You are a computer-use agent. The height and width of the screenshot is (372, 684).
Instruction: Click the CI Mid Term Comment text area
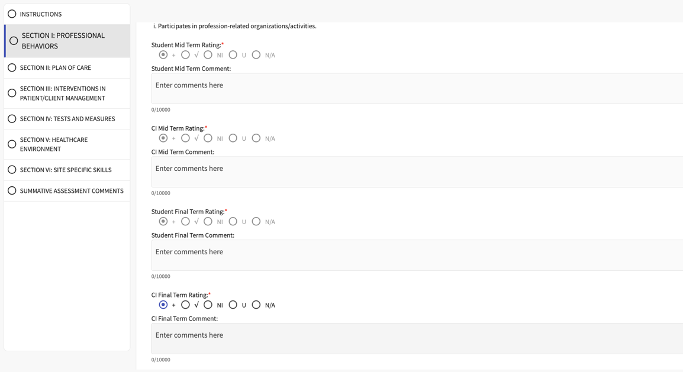tap(417, 172)
